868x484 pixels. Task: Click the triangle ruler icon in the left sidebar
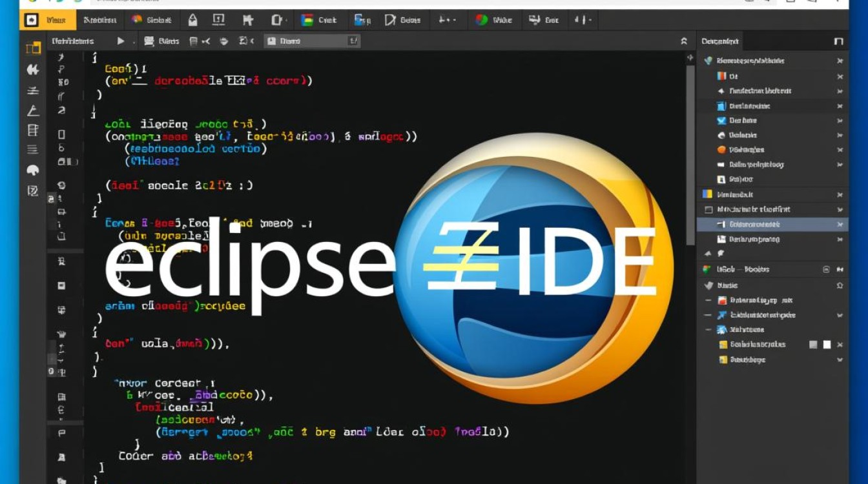pos(33,111)
